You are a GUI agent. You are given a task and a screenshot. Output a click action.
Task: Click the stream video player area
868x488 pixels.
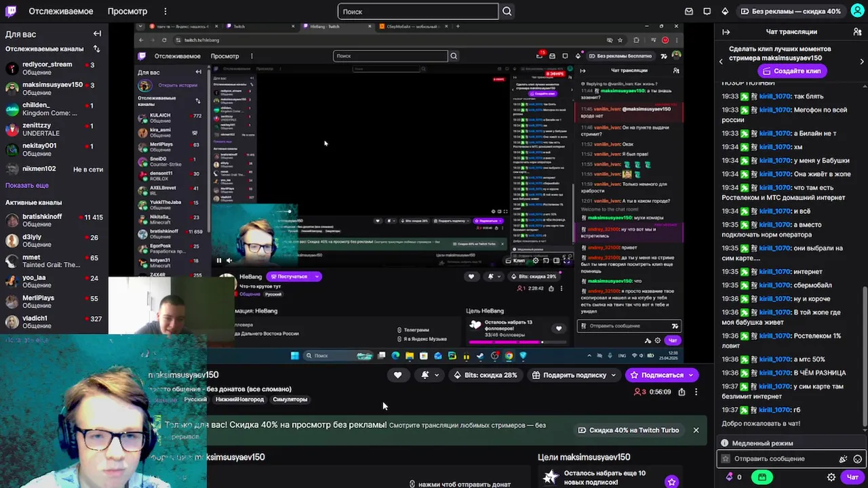tap(410, 193)
